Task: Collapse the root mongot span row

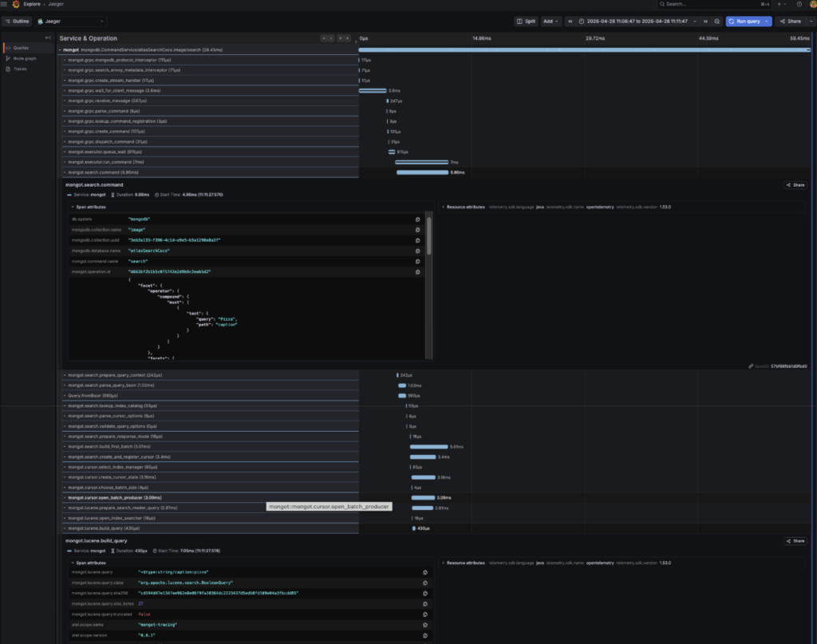Action: 60,50
